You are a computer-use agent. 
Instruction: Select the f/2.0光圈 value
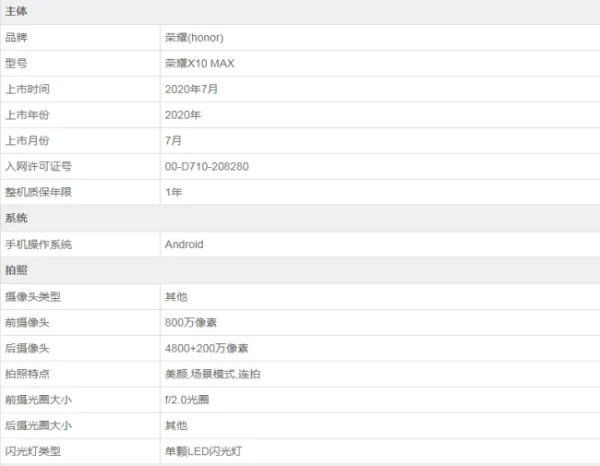point(187,400)
